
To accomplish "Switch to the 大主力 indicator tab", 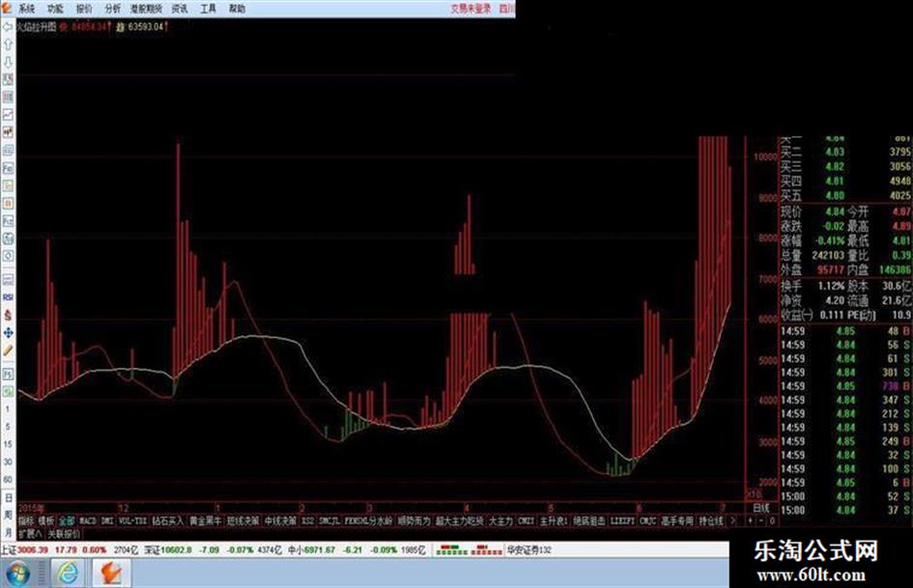I will tap(500, 520).
